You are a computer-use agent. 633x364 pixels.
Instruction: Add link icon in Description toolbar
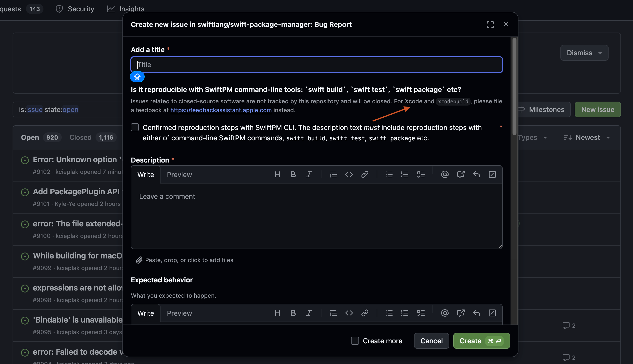365,174
